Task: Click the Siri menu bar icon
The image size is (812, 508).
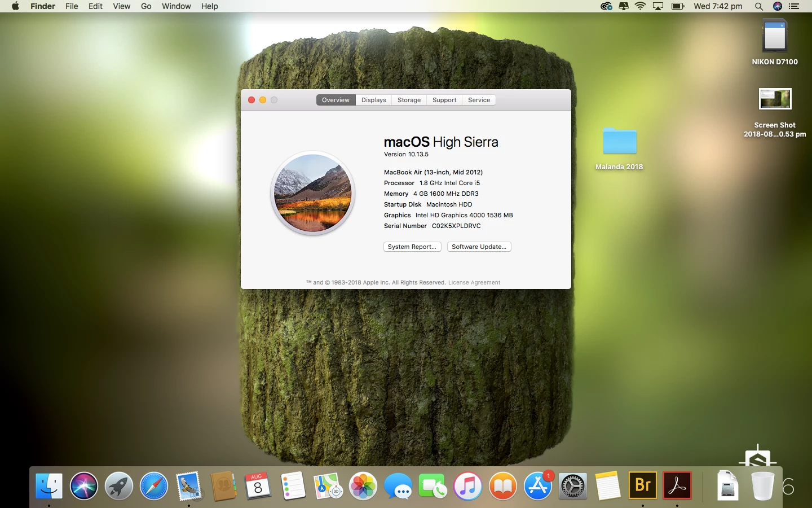Action: pyautogui.click(x=778, y=6)
